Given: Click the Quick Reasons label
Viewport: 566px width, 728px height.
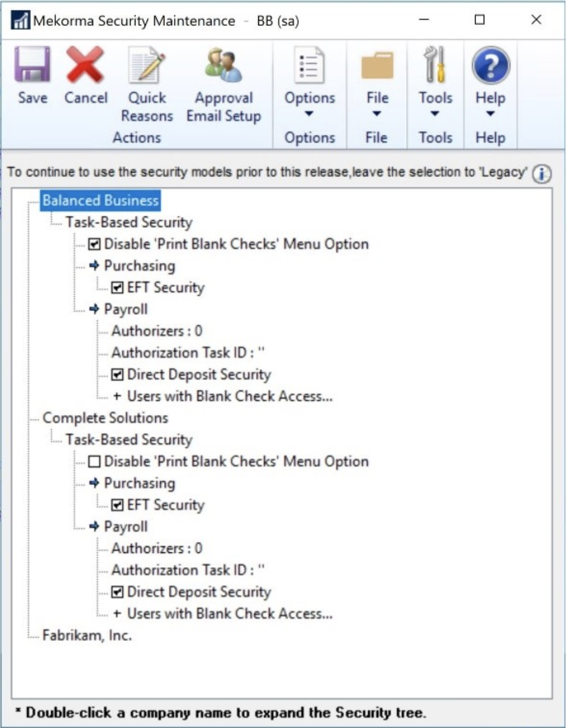Looking at the screenshot, I should pos(147,107).
